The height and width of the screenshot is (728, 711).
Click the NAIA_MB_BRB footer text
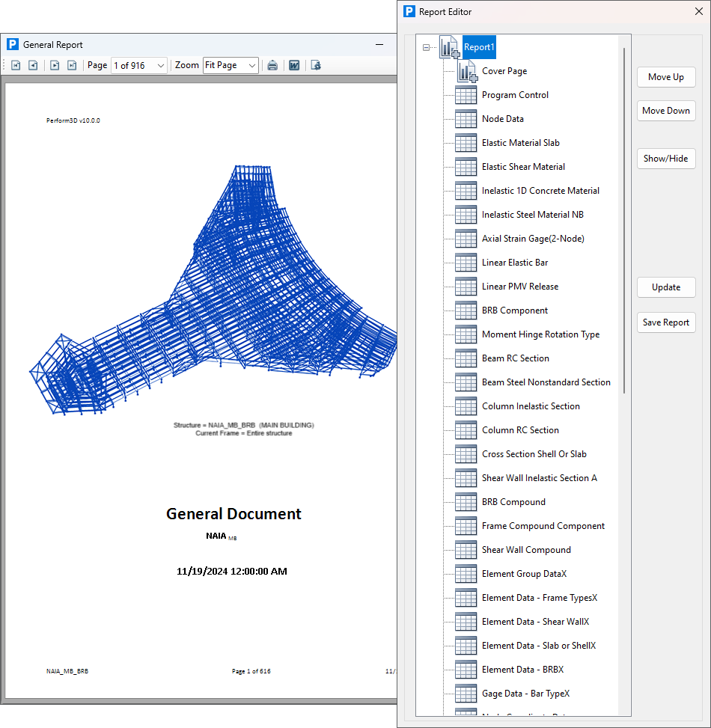tap(67, 671)
